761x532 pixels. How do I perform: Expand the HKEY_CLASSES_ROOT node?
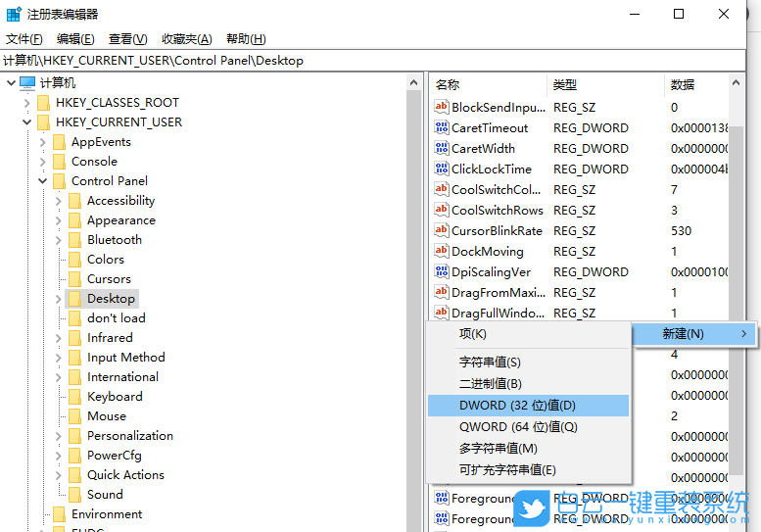(x=27, y=103)
